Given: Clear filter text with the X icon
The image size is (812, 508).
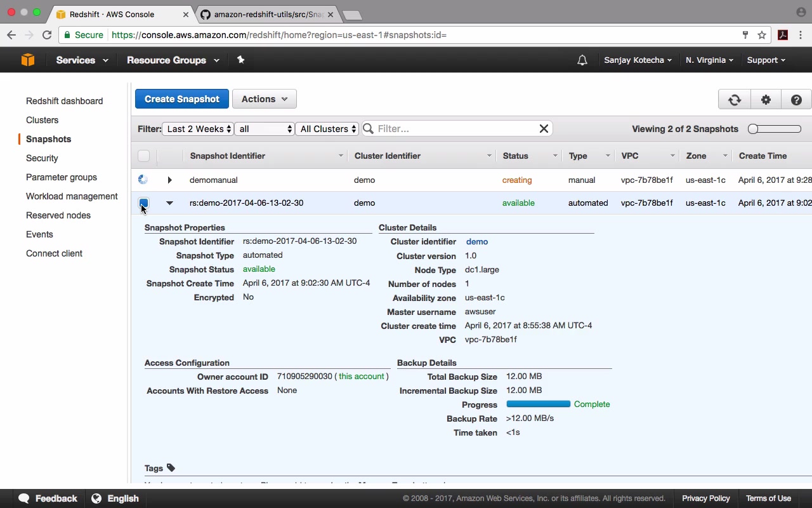Looking at the screenshot, I should [x=544, y=129].
